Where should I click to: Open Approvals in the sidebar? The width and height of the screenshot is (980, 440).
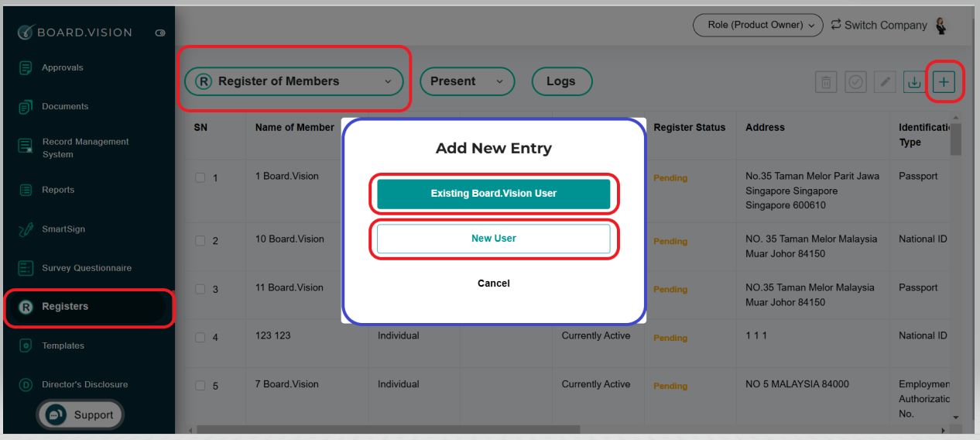click(x=62, y=67)
